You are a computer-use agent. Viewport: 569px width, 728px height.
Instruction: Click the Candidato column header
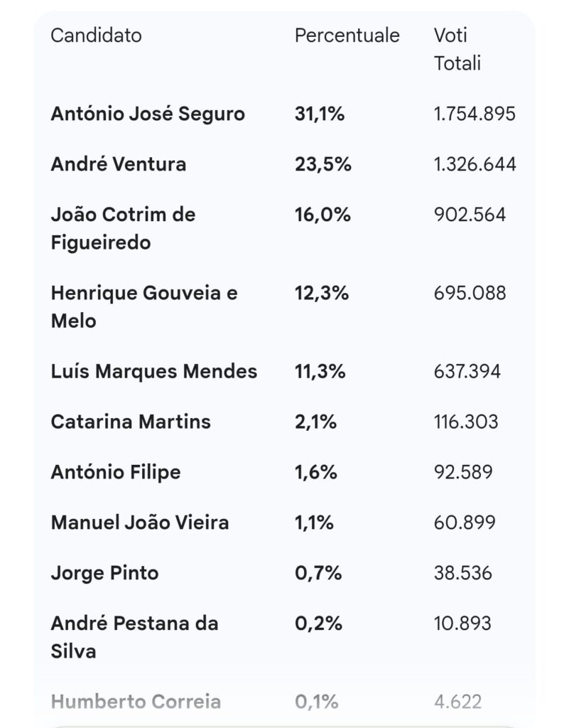coord(96,36)
